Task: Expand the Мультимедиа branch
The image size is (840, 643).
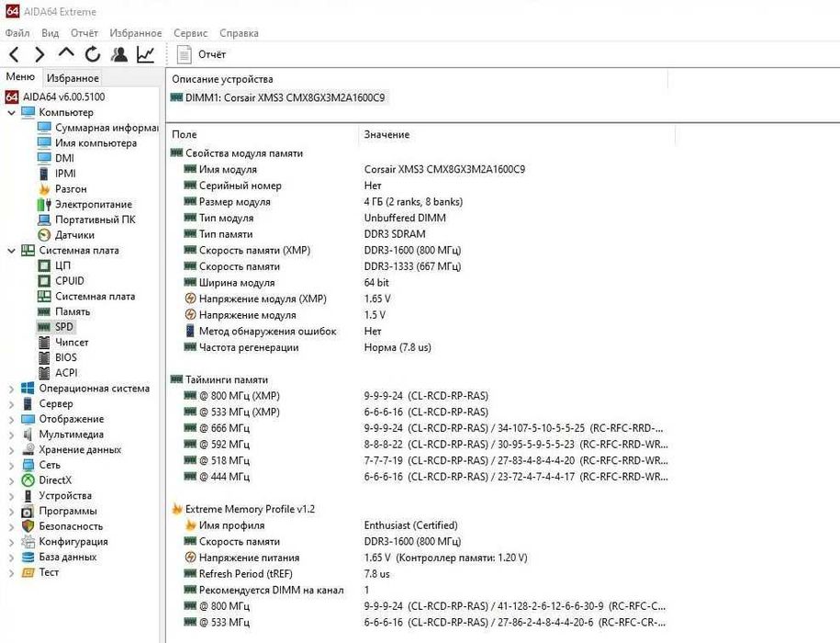Action: 11,434
